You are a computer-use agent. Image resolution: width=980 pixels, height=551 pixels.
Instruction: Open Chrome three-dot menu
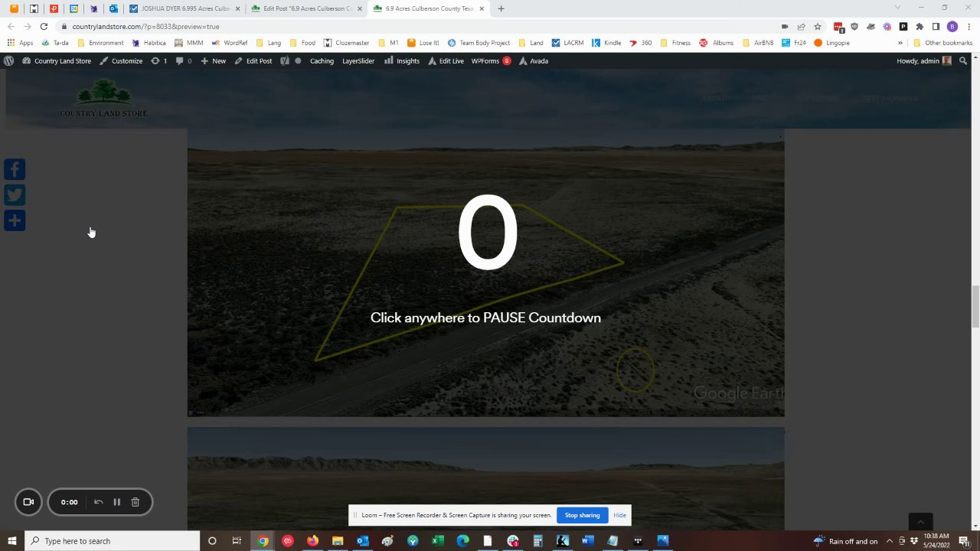pyautogui.click(x=969, y=26)
